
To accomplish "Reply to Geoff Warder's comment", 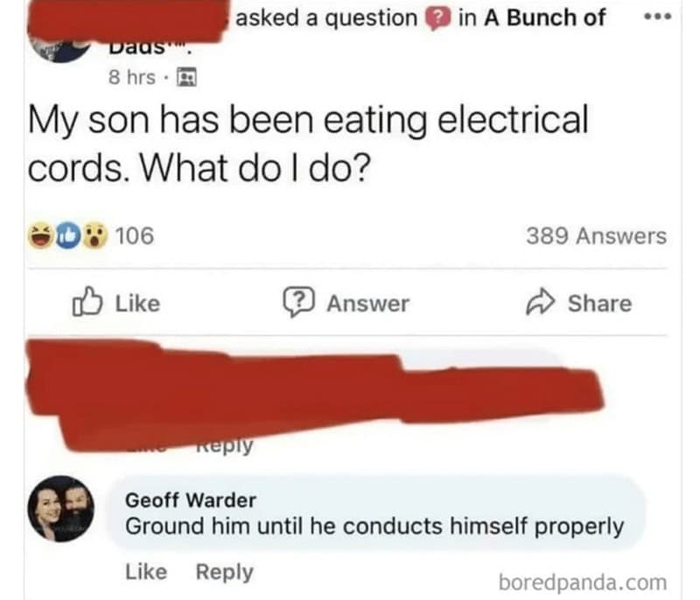I will pos(224,572).
